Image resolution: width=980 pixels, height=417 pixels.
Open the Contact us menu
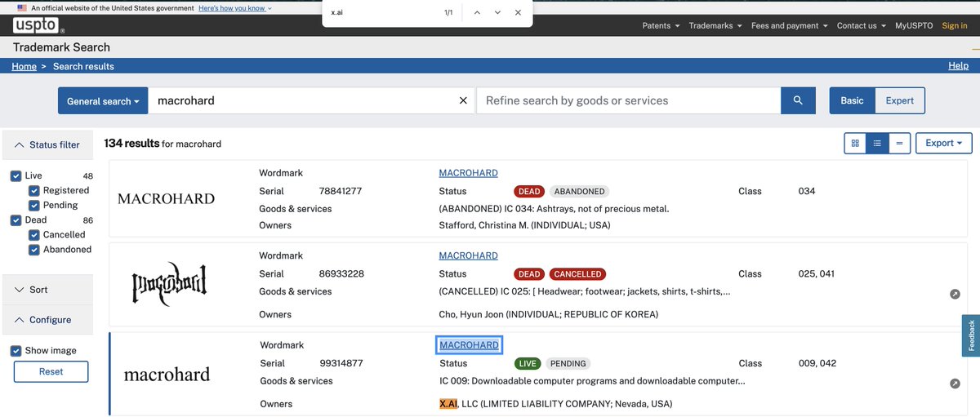click(862, 25)
